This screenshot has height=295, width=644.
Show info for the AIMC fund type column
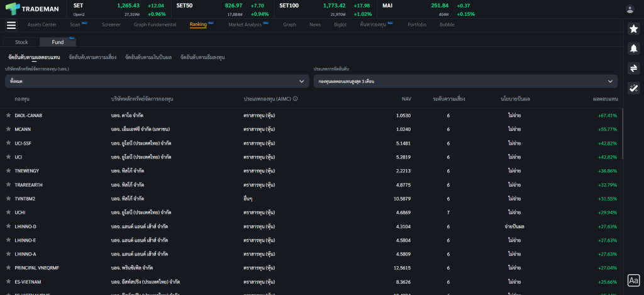pyautogui.click(x=296, y=99)
